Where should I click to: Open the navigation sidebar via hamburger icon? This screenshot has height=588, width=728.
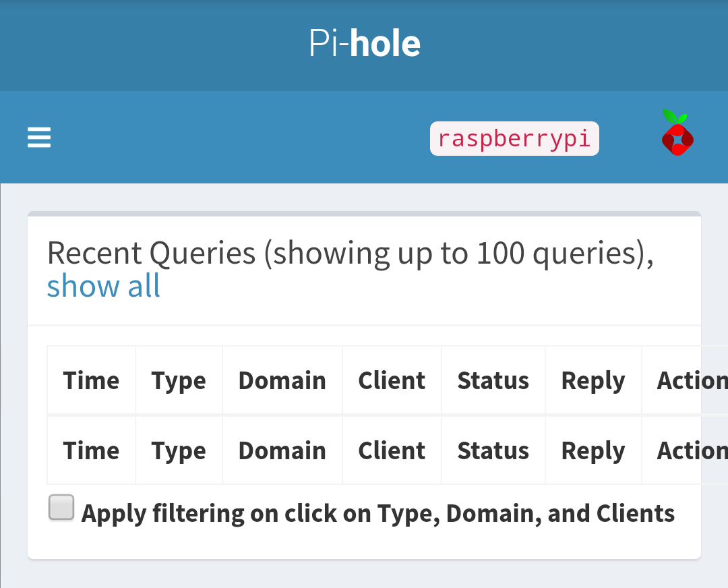click(38, 138)
